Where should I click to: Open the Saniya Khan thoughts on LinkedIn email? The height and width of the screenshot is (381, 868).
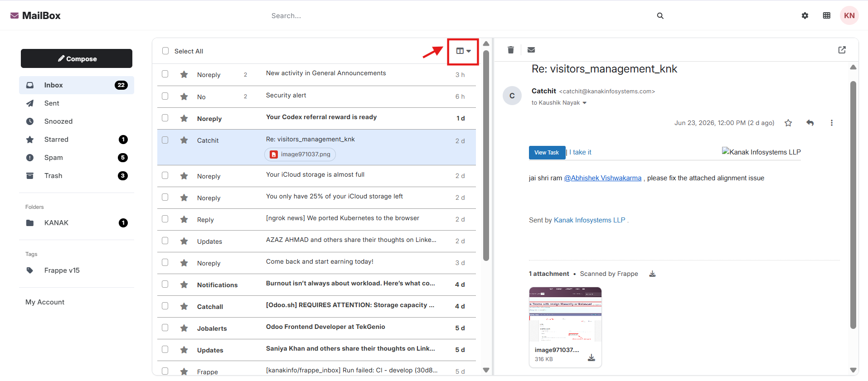point(316,350)
